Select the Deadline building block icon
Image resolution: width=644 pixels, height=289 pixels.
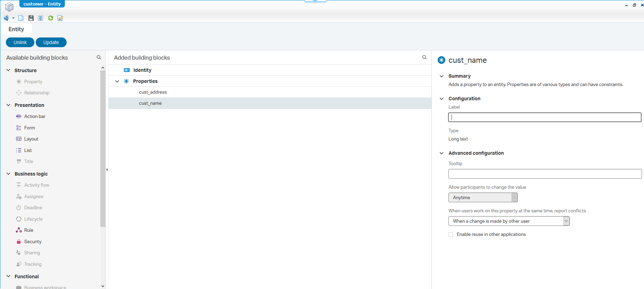(x=19, y=207)
